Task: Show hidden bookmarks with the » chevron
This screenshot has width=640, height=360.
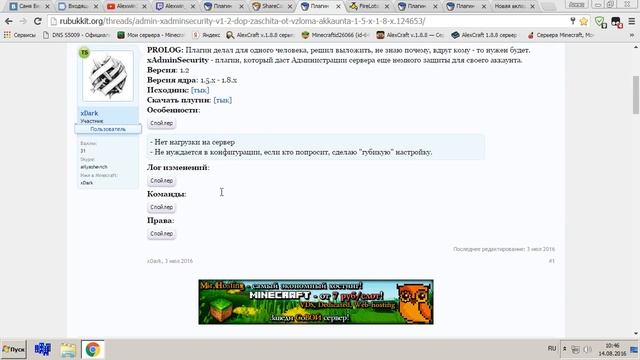Action: 632,35
